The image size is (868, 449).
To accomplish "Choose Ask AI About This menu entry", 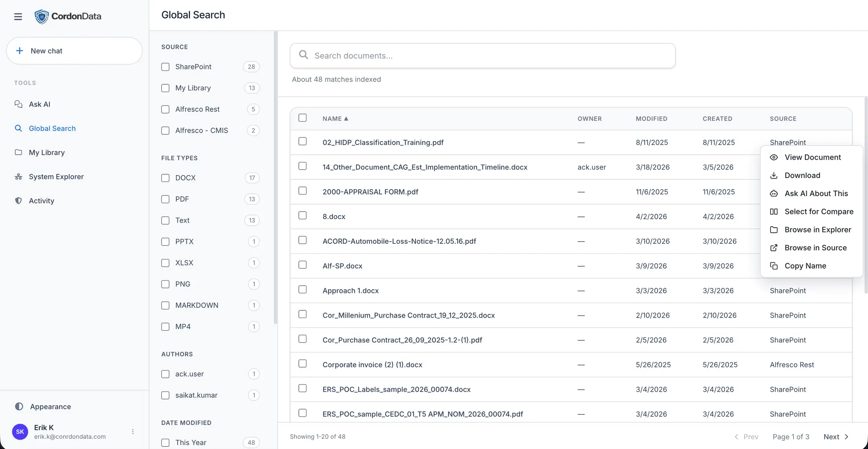I will point(812,193).
